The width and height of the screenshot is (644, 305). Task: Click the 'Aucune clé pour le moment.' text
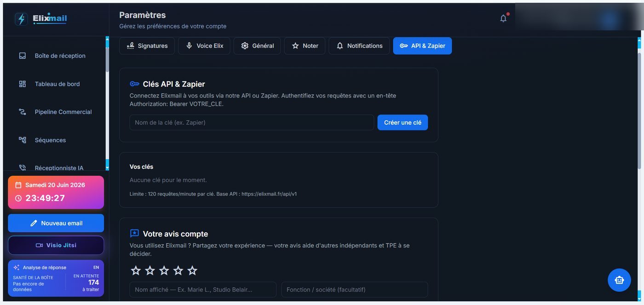click(x=168, y=180)
